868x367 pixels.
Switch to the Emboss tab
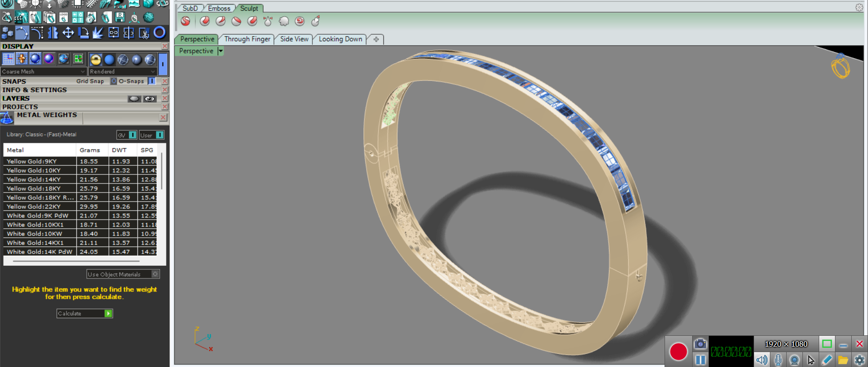pos(219,8)
